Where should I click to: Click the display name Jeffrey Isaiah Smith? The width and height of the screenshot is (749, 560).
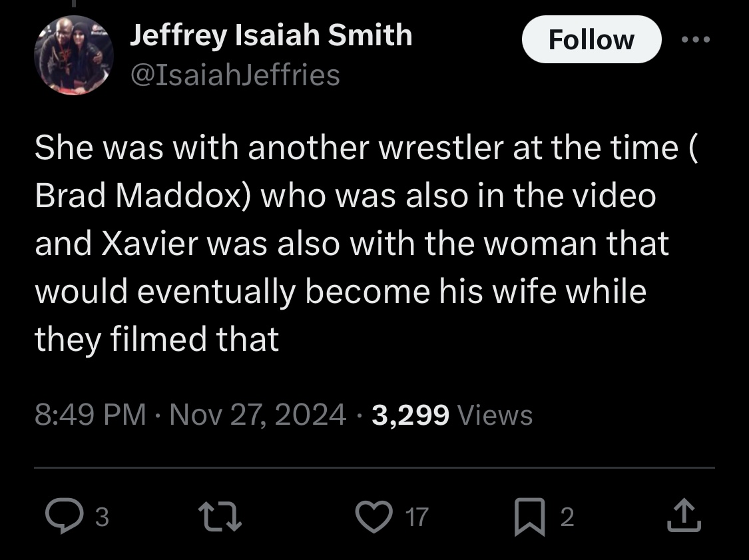coord(270,35)
